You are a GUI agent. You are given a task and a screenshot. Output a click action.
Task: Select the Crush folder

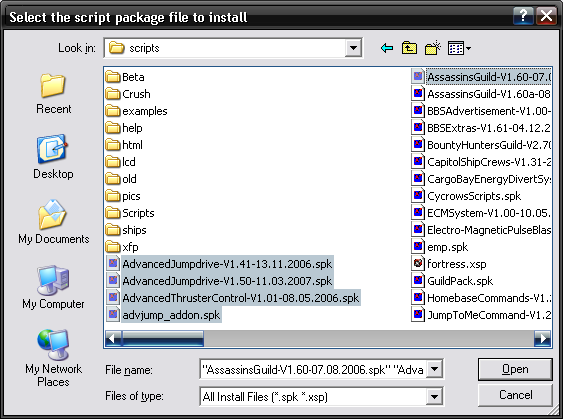(x=128, y=94)
